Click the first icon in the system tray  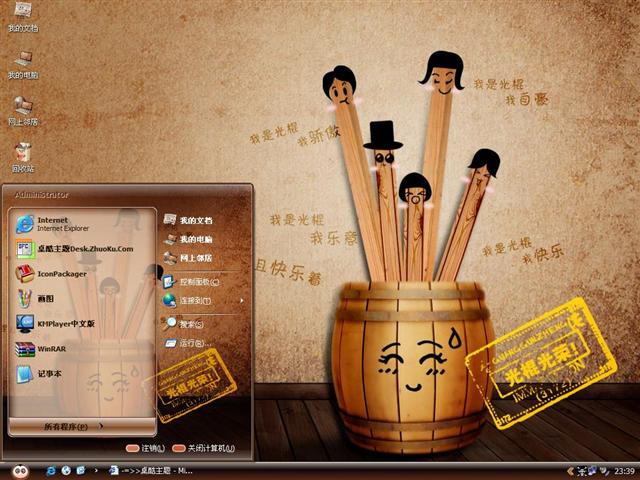tap(582, 471)
